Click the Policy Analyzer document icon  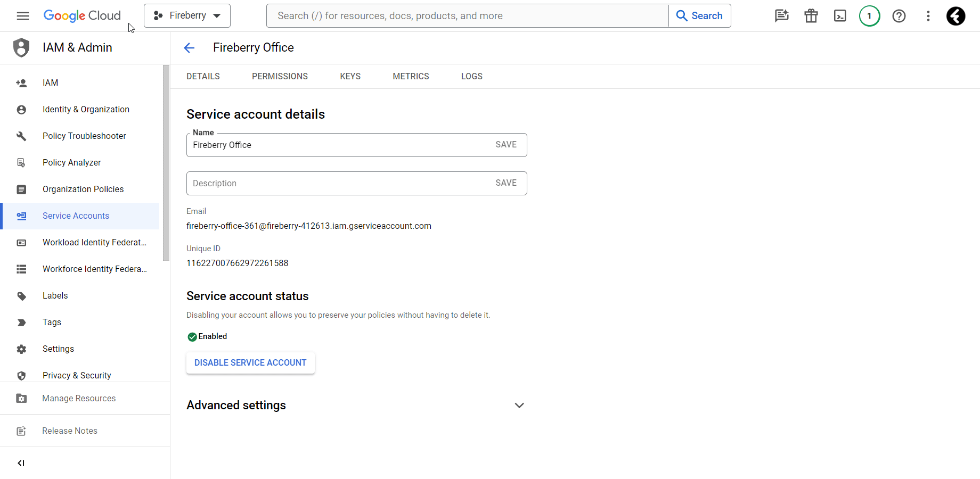tap(21, 163)
